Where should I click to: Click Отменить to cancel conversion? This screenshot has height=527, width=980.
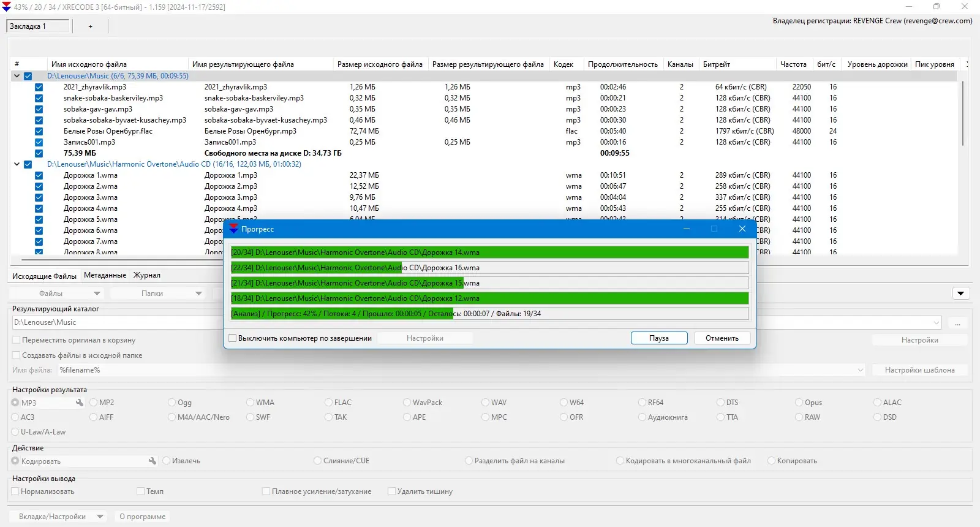pyautogui.click(x=722, y=338)
